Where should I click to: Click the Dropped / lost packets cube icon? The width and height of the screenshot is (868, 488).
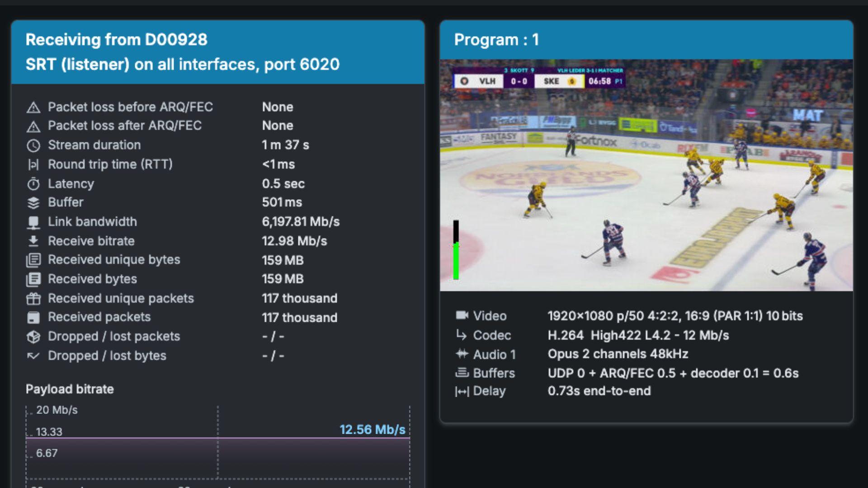click(33, 337)
